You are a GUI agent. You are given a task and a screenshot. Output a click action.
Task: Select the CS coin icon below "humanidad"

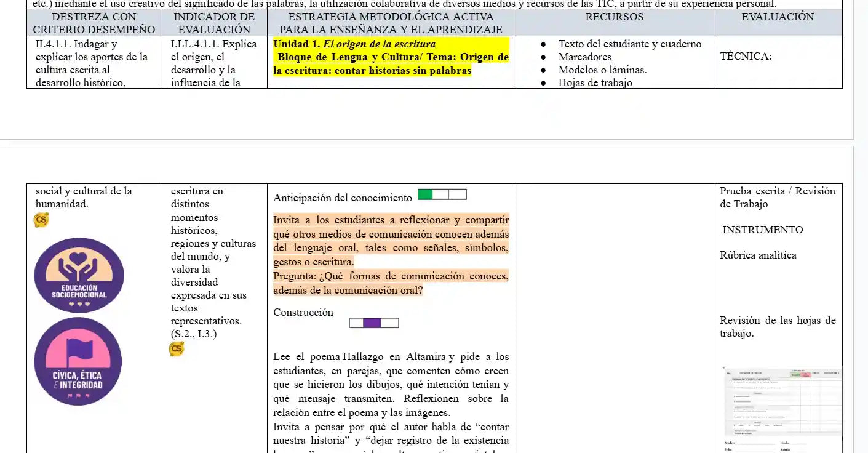click(x=41, y=220)
